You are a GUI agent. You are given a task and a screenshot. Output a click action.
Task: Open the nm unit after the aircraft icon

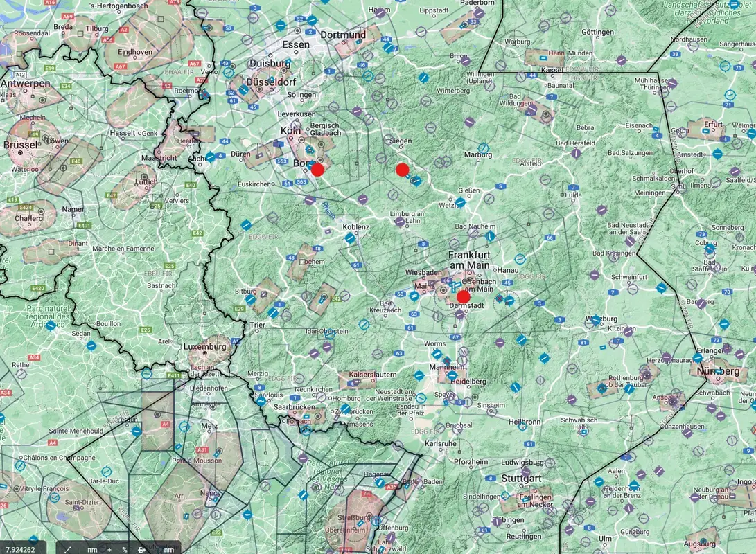pyautogui.click(x=168, y=550)
